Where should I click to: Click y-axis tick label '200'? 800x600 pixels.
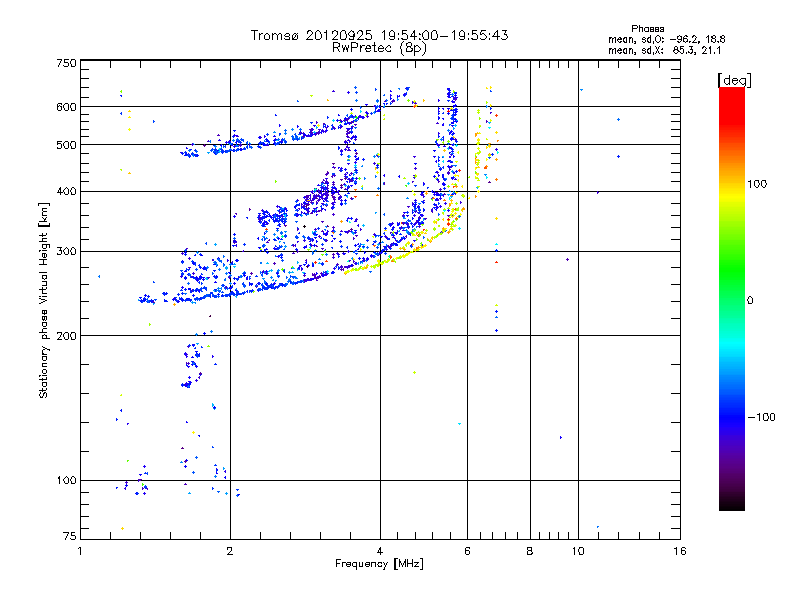click(66, 336)
